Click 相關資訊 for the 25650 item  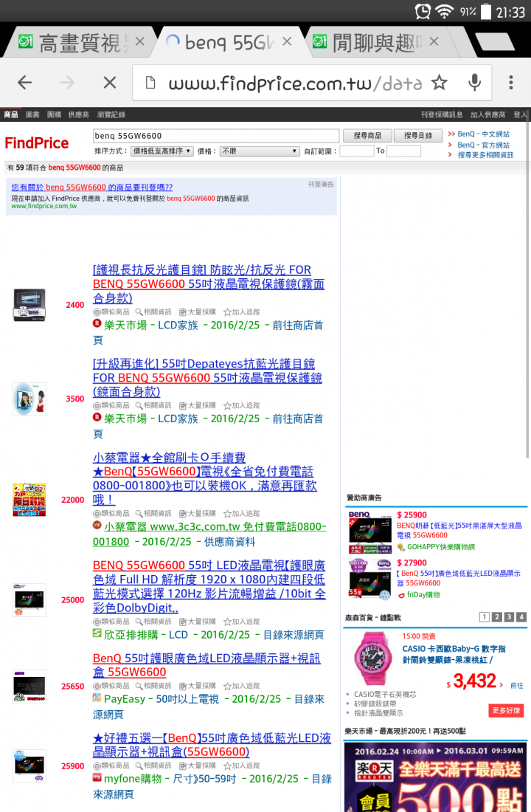click(153, 686)
